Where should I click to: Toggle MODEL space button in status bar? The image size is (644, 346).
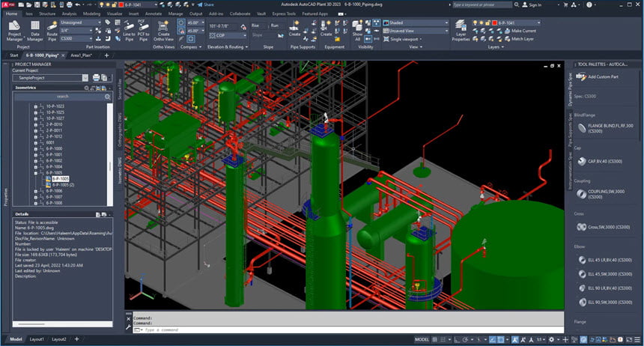point(422,339)
